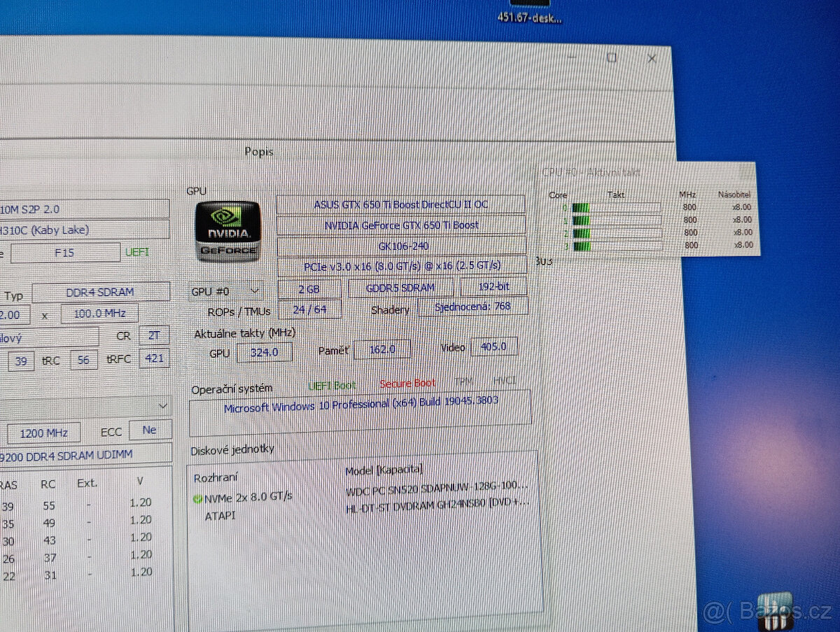This screenshot has height=632, width=840.
Task: Maximize the HWiNFO summary window
Action: [612, 57]
